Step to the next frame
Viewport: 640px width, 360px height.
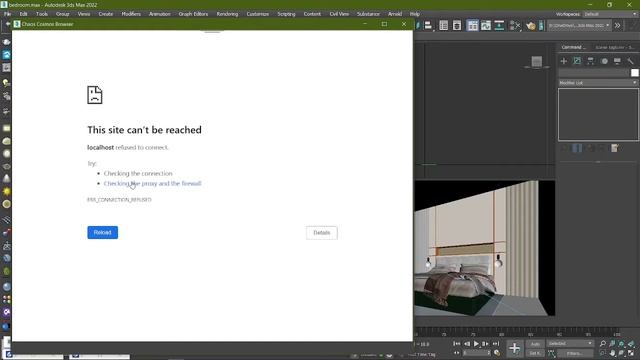point(486,344)
